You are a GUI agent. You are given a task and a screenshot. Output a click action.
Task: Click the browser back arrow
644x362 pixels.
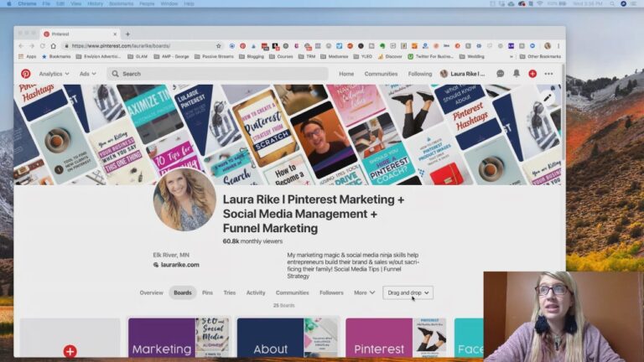coord(21,46)
